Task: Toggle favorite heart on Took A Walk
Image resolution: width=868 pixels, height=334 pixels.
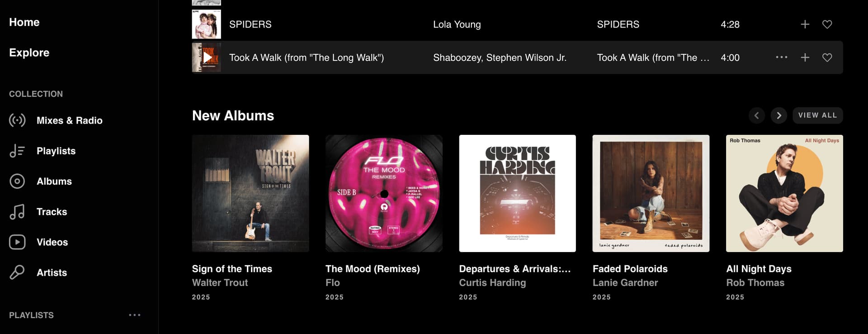Action: 827,57
